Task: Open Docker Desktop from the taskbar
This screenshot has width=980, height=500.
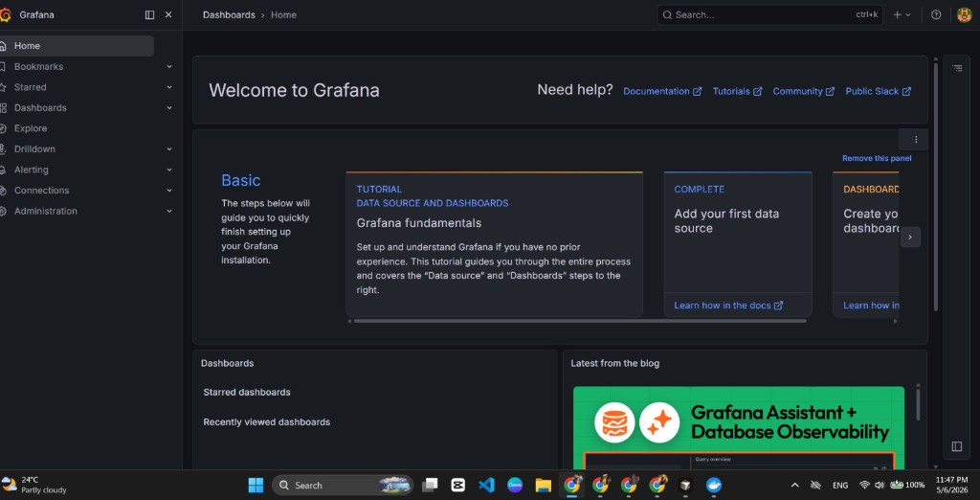Action: [713, 485]
